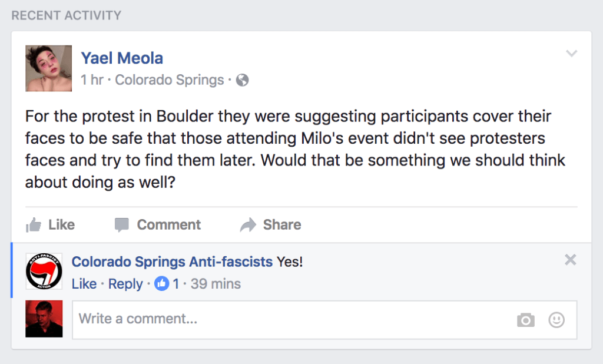Reply to the Anti-fascists comment

[125, 284]
